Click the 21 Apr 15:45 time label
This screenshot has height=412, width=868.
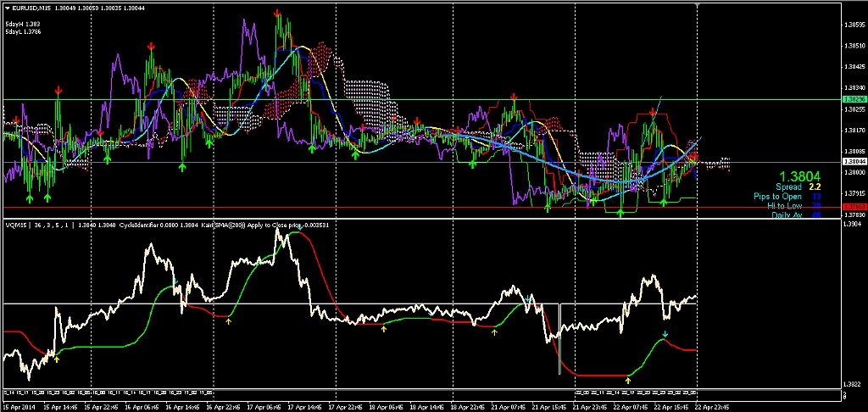tap(548, 406)
